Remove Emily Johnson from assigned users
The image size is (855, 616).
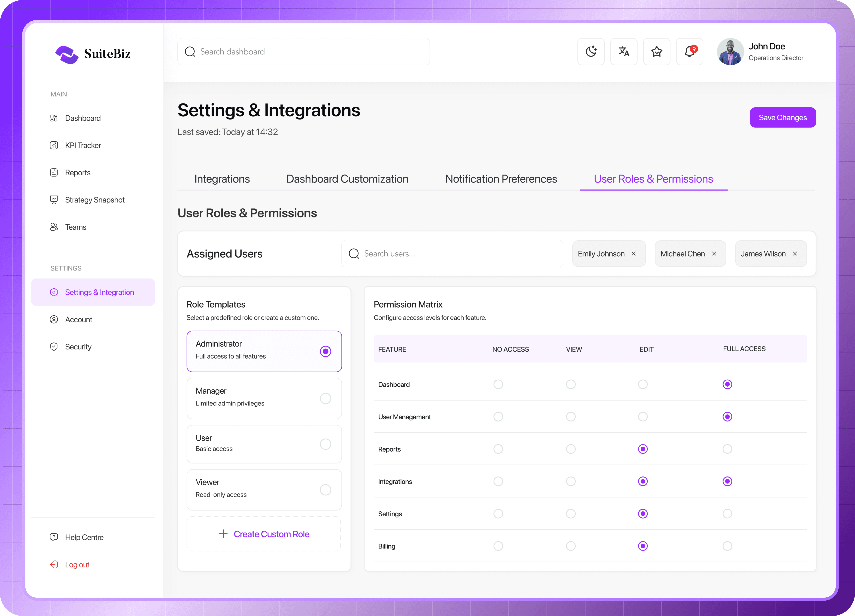click(x=634, y=254)
